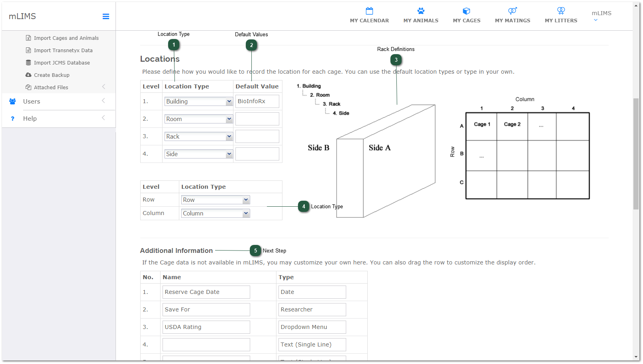This screenshot has height=364, width=643.
Task: Click the Text (Single Line) type field in row 4
Action: point(312,344)
